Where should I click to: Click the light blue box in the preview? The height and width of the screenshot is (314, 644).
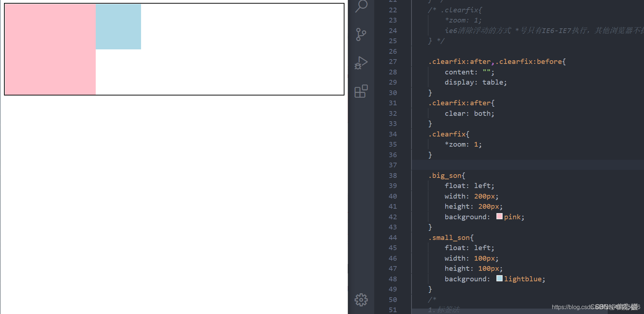(x=118, y=26)
